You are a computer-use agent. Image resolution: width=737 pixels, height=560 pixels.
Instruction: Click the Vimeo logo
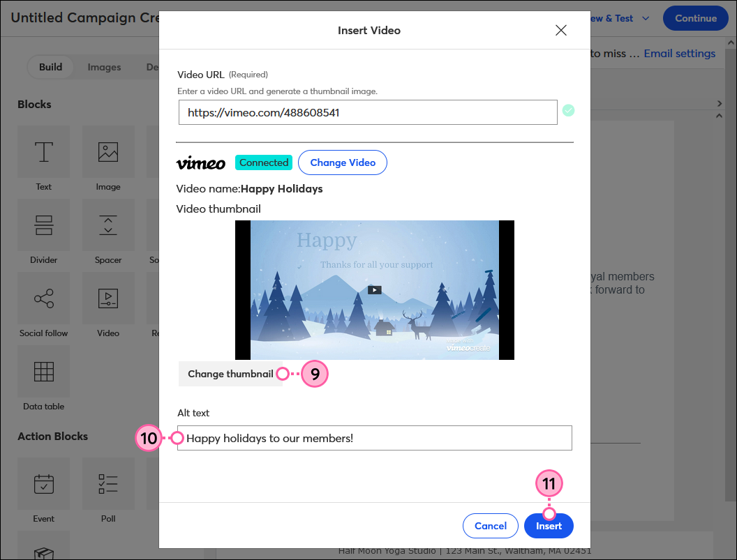[201, 162]
